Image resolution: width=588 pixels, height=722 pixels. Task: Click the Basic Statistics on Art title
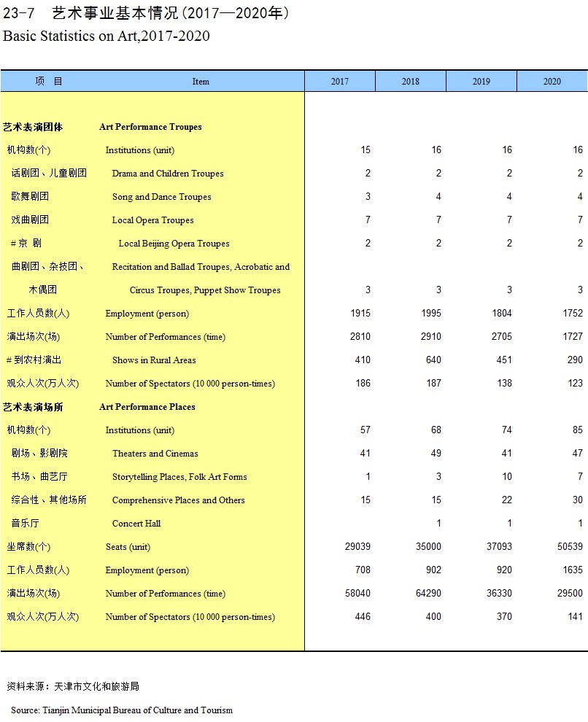[107, 36]
